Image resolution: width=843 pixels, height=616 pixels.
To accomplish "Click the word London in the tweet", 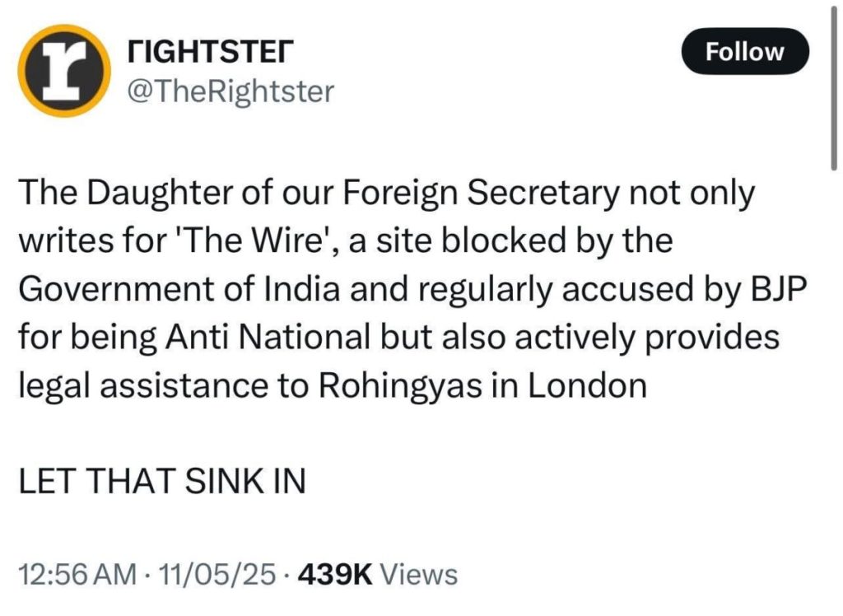I will coord(587,385).
